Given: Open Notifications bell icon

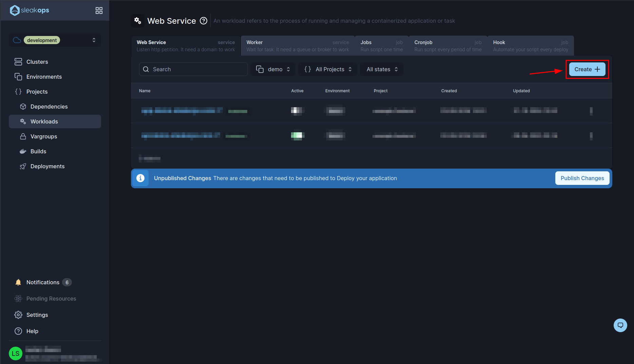Looking at the screenshot, I should point(18,282).
